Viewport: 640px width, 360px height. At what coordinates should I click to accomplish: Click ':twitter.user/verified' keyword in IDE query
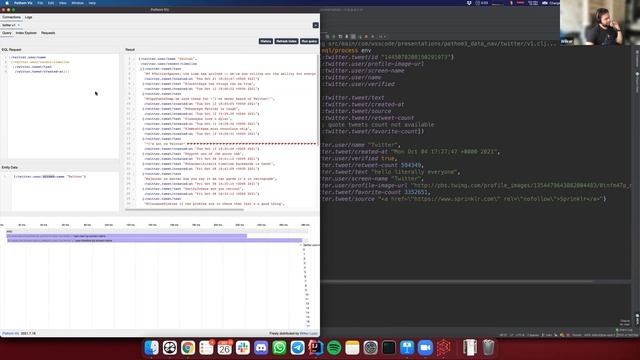pos(358,84)
